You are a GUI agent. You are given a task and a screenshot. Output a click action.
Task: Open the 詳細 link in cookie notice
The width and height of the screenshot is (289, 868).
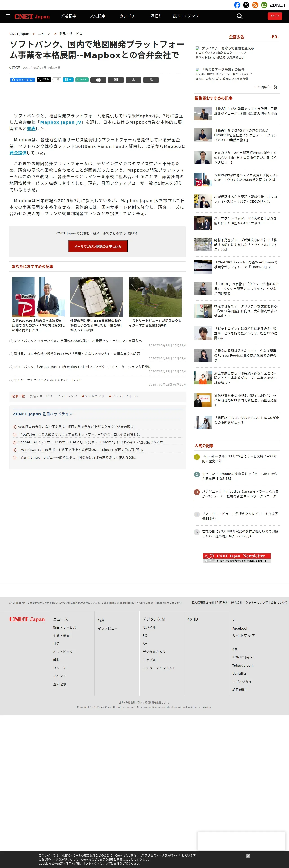pos(116,864)
